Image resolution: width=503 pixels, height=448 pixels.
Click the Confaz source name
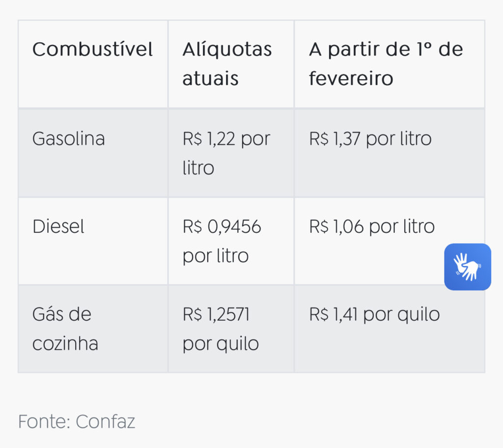point(105,421)
